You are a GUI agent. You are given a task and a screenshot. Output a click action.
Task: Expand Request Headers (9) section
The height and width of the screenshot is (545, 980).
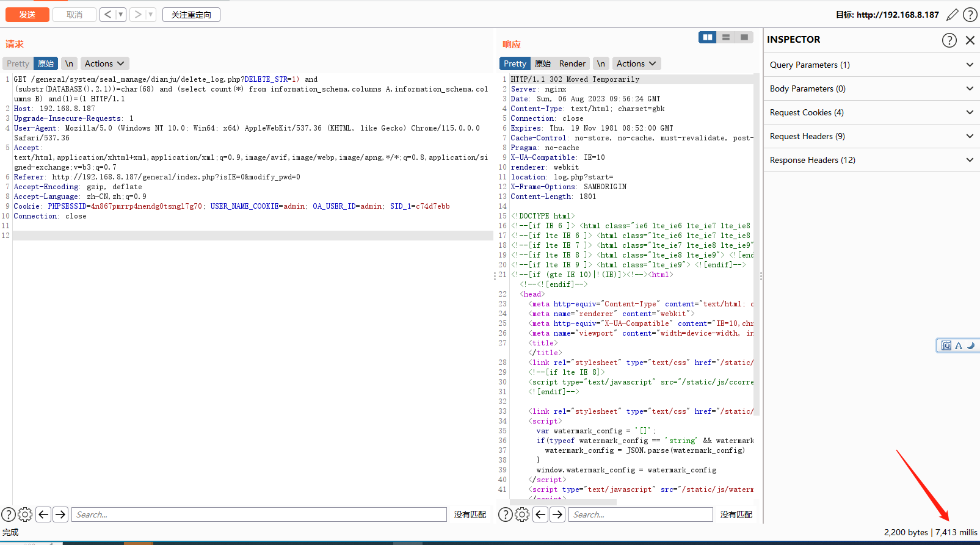871,136
